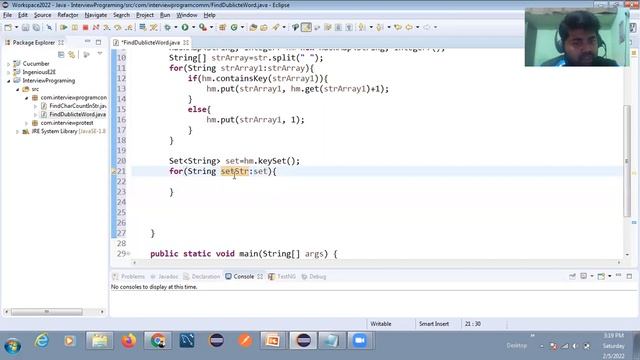The height and width of the screenshot is (360, 640).
Task: Expand com.interviewprotest package
Action: pos(27,123)
